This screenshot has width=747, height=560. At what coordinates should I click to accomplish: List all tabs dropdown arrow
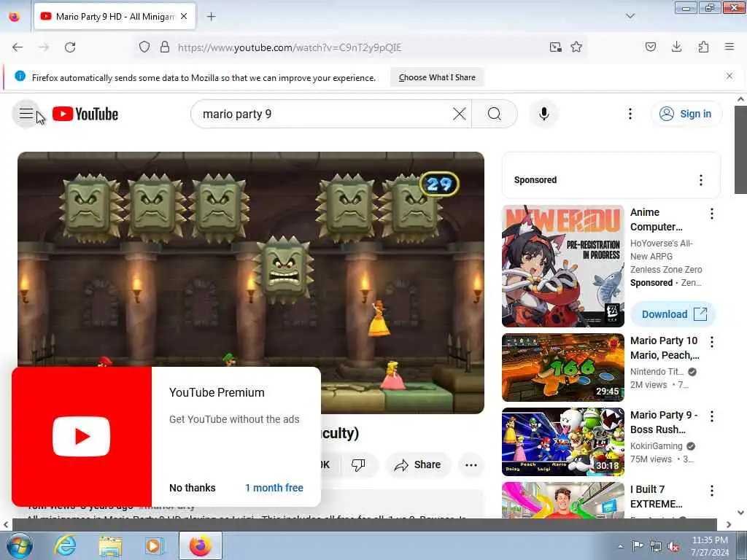tap(630, 16)
